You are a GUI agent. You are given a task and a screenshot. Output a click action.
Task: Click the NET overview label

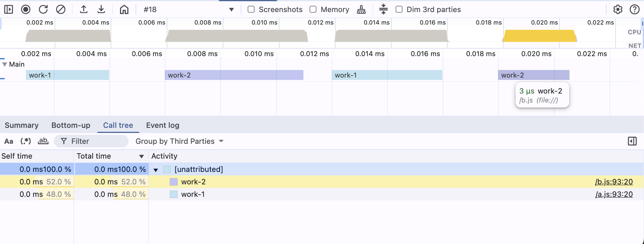click(635, 46)
